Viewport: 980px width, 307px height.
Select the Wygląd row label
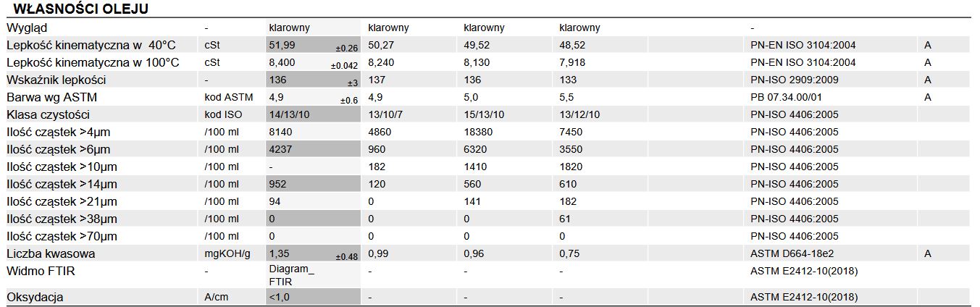(x=27, y=28)
